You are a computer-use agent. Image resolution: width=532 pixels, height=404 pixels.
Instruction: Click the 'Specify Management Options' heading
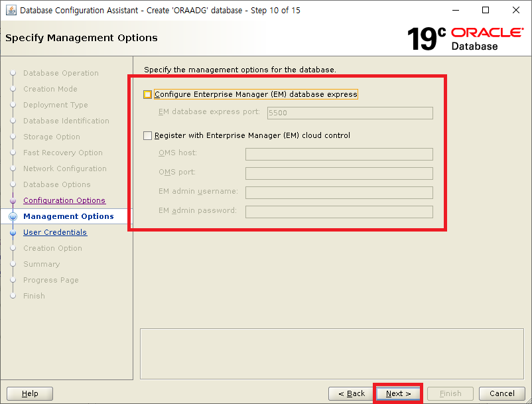point(82,38)
